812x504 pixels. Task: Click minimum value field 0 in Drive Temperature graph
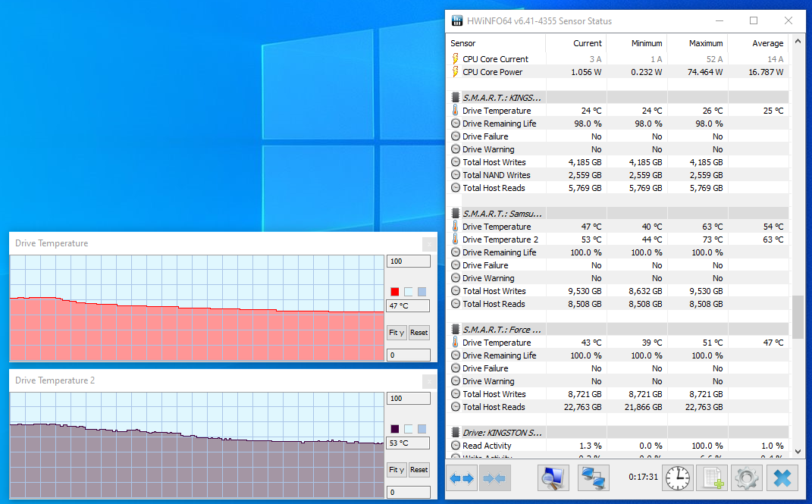[x=409, y=355]
